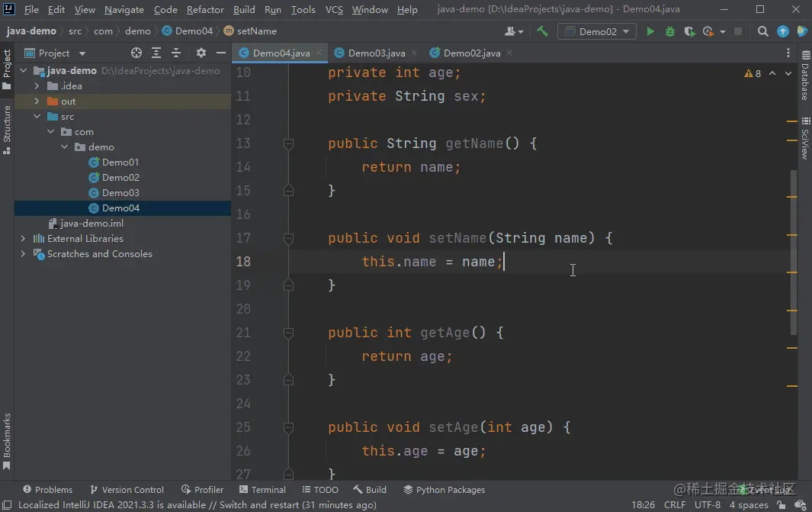Close the Demo04.java tab
812x512 pixels.
point(319,53)
